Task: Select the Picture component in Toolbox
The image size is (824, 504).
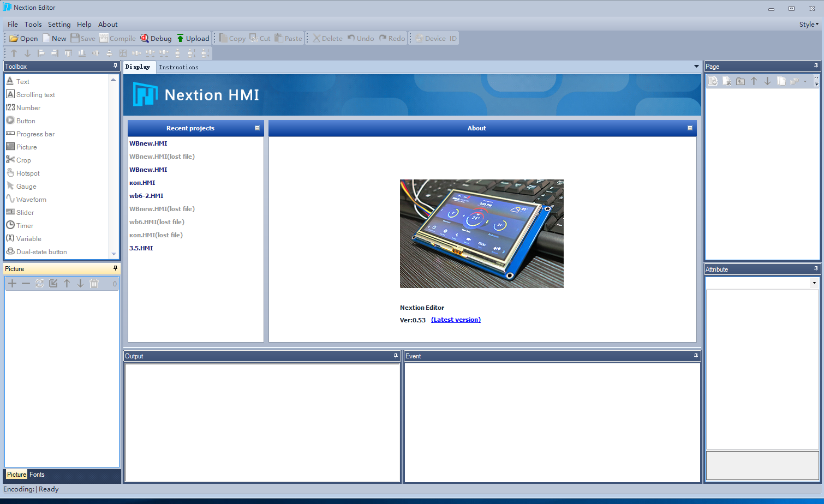Action: point(21,147)
